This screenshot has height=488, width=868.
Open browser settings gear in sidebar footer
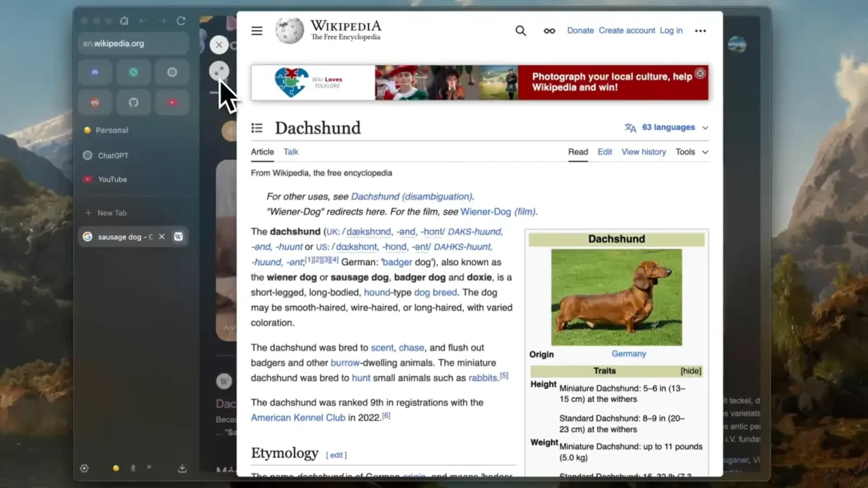[85, 468]
